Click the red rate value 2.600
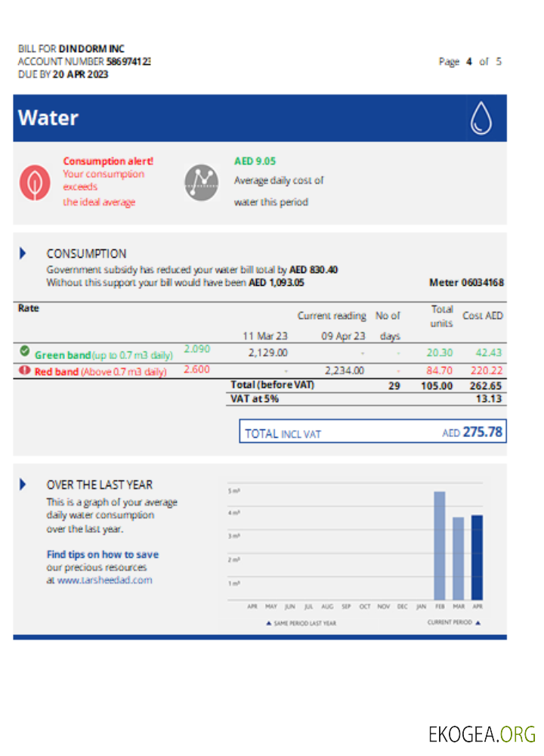Image resolution: width=544 pixels, height=756 pixels. pos(196,370)
